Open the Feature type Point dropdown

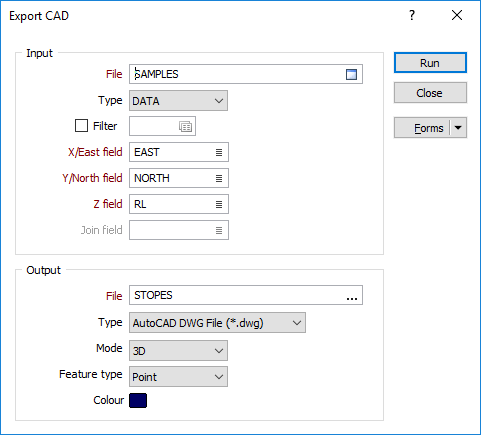tap(178, 377)
